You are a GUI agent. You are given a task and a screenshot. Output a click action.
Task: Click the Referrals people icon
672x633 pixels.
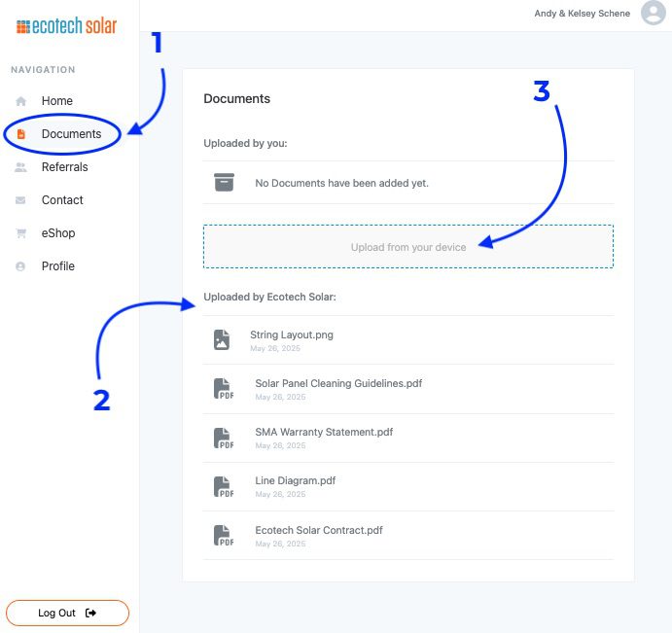[20, 167]
